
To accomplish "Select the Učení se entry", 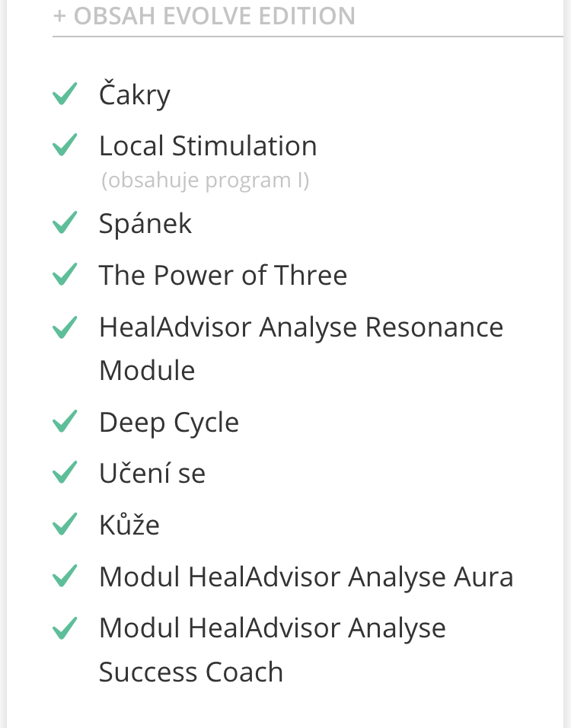I will pyautogui.click(x=152, y=473).
